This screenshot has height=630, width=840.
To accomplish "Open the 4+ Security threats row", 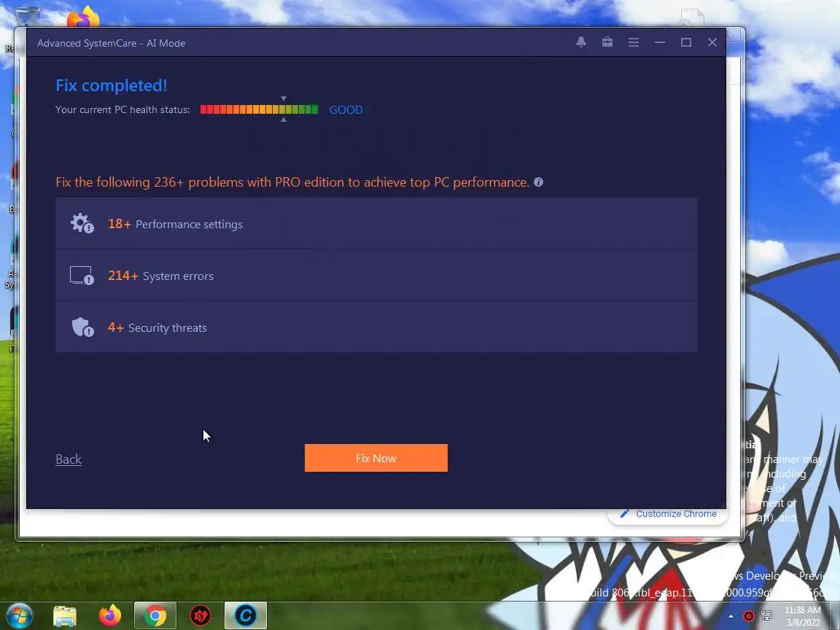I will 376,327.
